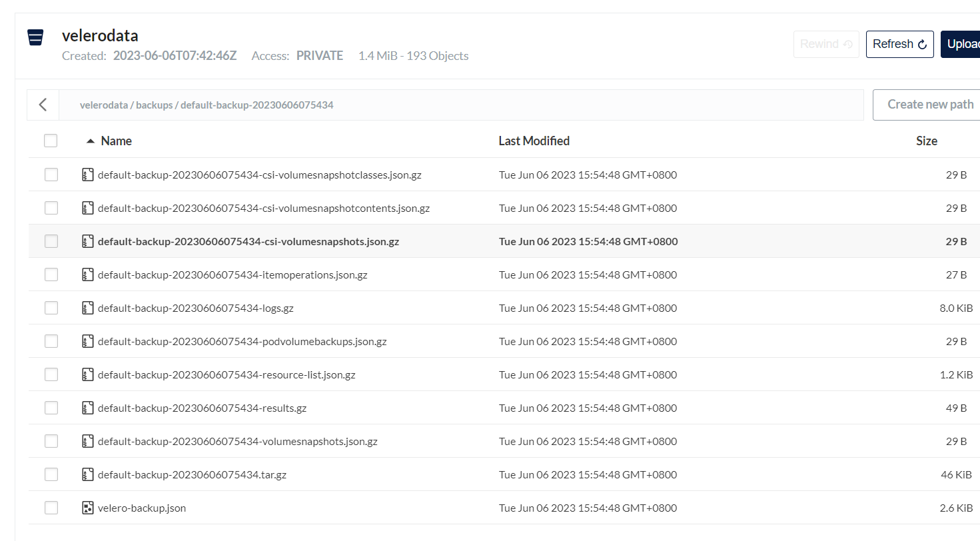This screenshot has height=541, width=980.
Task: Go to velerodata in the breadcrumb
Action: point(103,105)
